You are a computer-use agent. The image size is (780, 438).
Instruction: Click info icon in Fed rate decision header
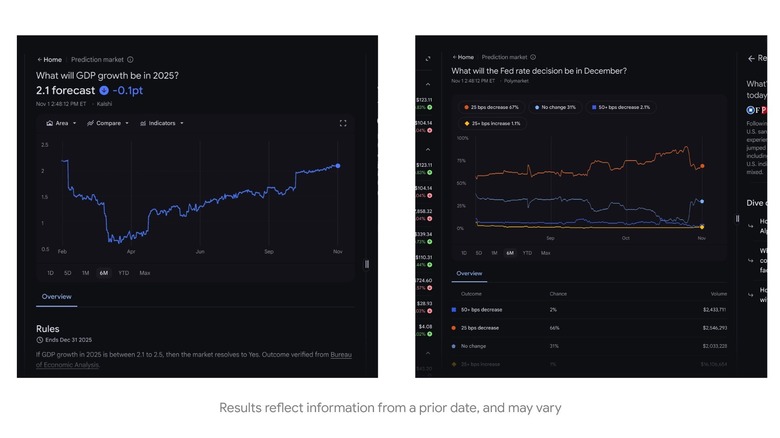533,58
